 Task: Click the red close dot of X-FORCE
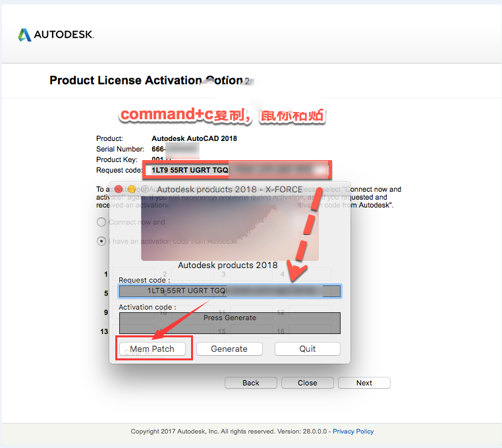coord(119,189)
